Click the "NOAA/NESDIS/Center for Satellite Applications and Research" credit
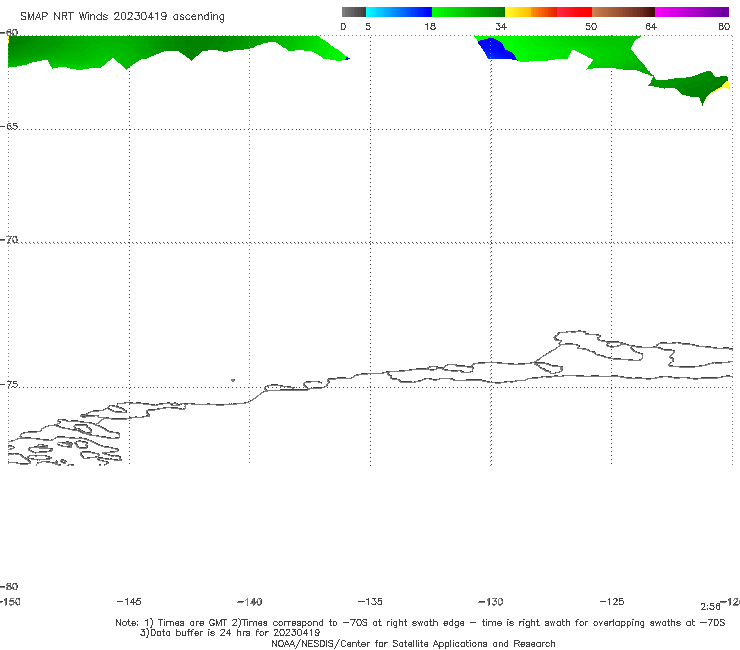The height and width of the screenshot is (650, 740). pyautogui.click(x=413, y=643)
